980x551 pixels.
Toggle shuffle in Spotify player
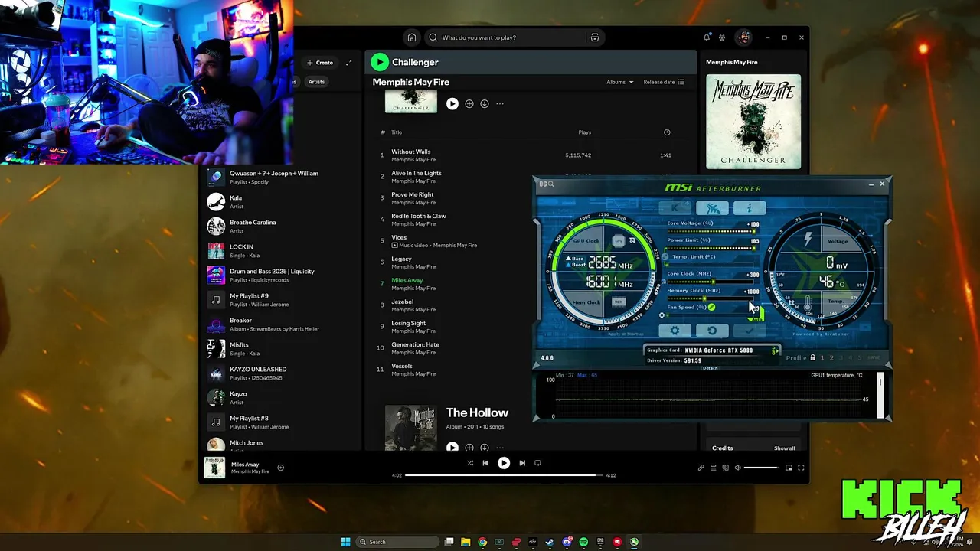tap(469, 463)
